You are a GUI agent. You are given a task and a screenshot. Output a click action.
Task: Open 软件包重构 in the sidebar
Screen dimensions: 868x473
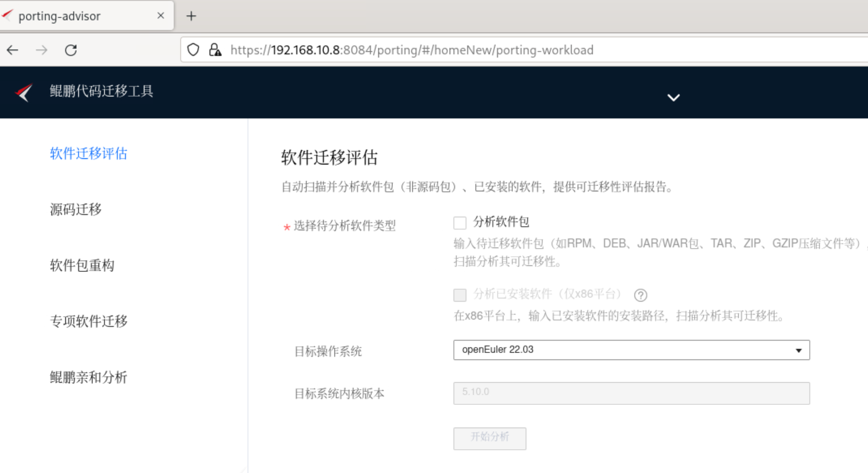tap(82, 265)
